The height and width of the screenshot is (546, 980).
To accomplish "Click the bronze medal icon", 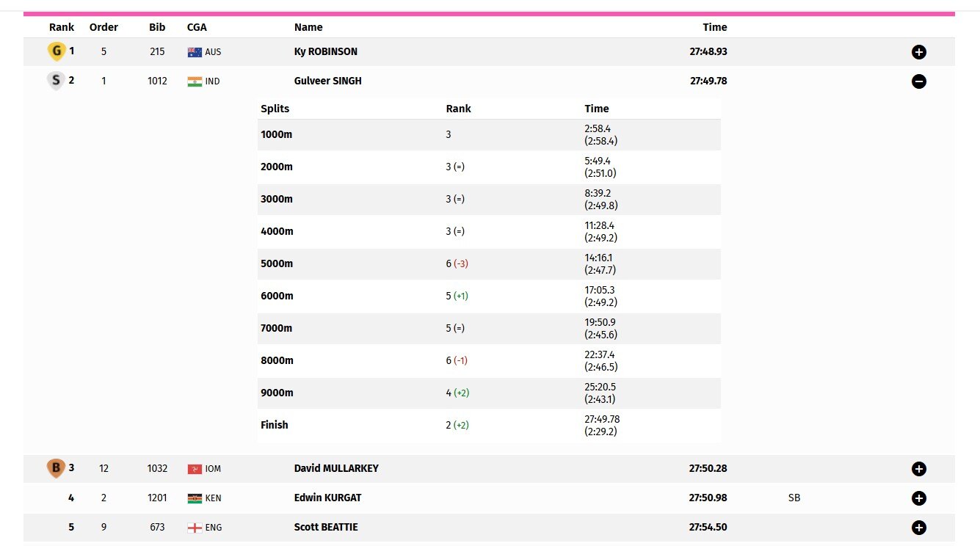I will (56, 468).
